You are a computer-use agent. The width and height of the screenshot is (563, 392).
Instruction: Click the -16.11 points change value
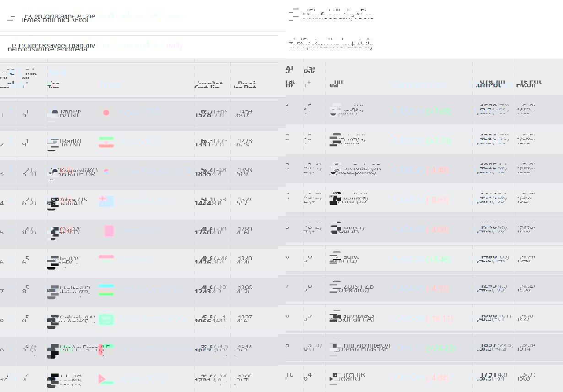click(x=439, y=318)
